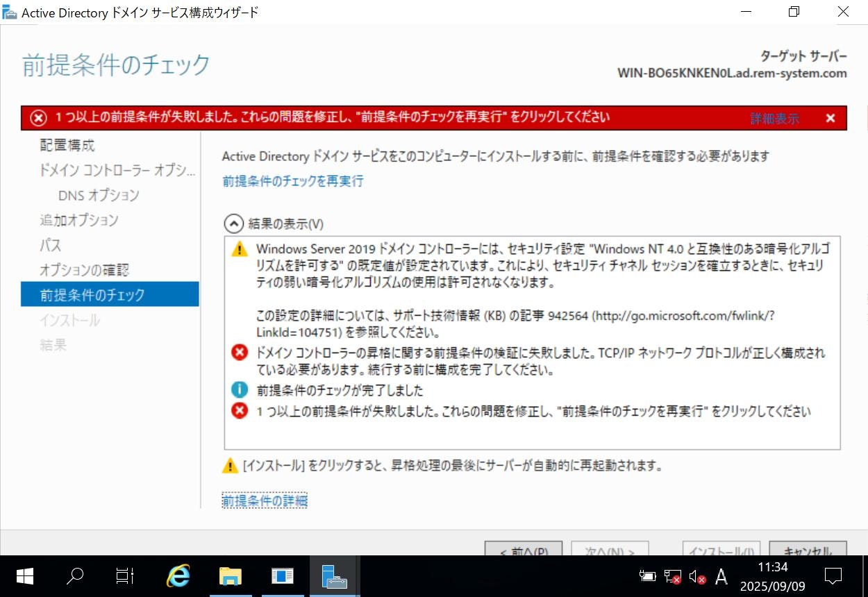
Task: Select the AD DS wizard icon in taskbar
Action: tap(333, 576)
